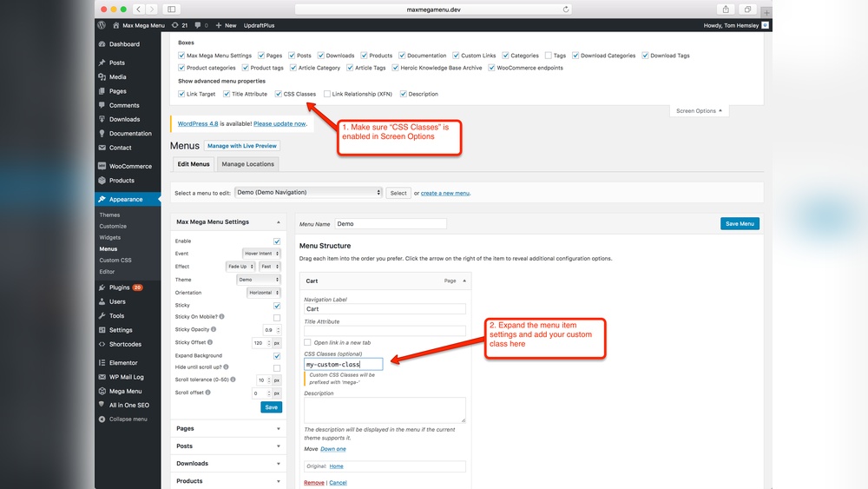This screenshot has height=489, width=868.
Task: Open UpdraftPlus in the admin bar
Action: pyautogui.click(x=259, y=25)
